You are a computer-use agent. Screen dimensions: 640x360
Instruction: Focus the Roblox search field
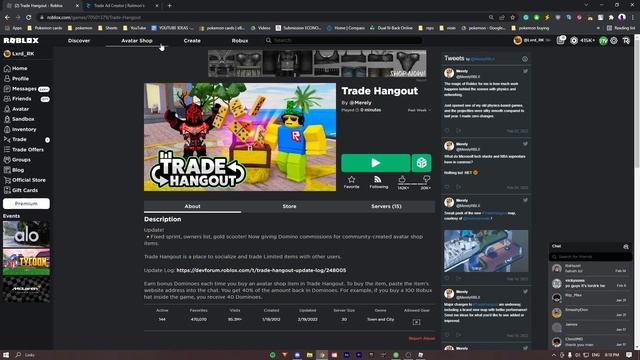pos(343,40)
